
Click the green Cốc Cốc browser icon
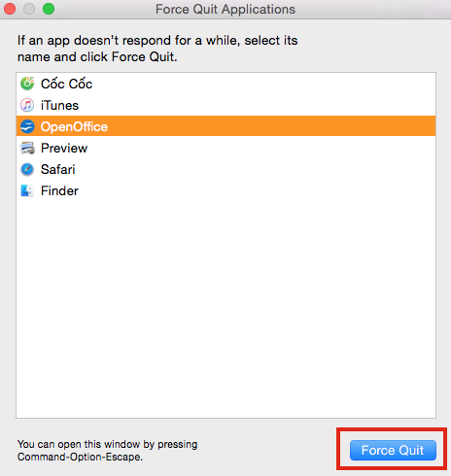pos(27,84)
